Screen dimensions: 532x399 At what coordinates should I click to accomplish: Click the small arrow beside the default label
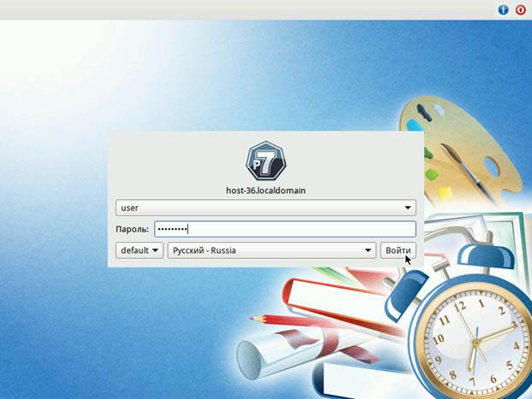pyautogui.click(x=155, y=250)
